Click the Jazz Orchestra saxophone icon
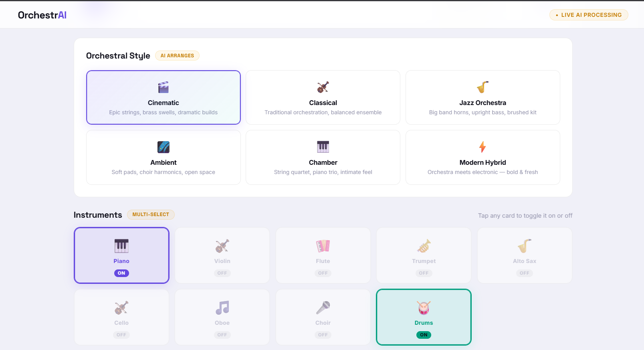644x350 pixels. (x=482, y=87)
